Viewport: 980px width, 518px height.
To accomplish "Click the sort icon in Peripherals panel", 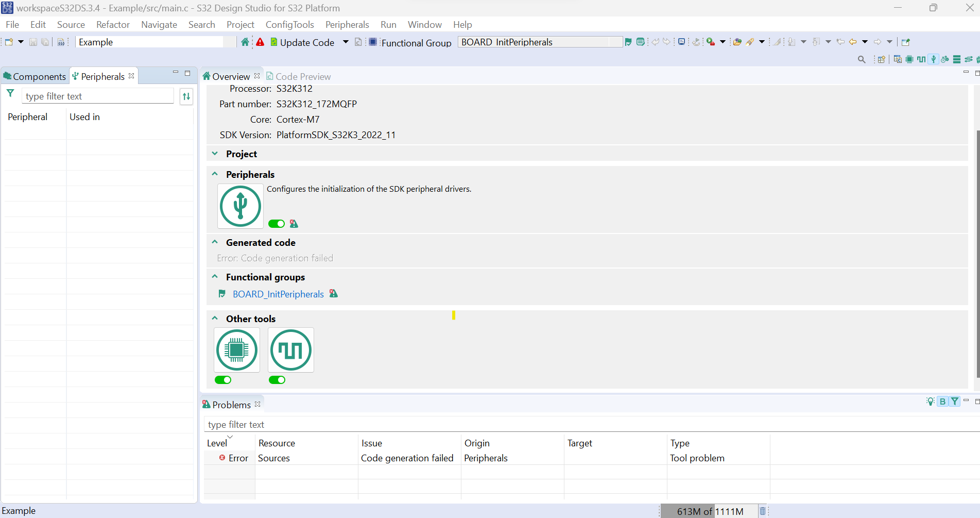I will pyautogui.click(x=186, y=96).
